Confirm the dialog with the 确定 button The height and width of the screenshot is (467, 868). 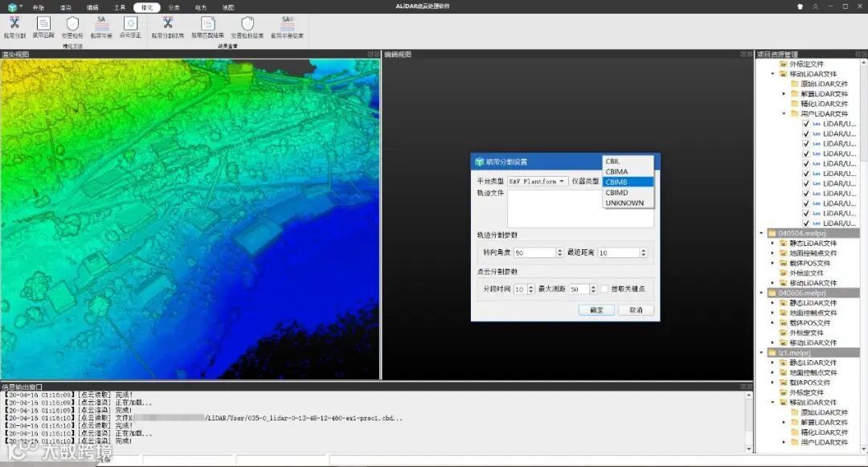point(596,309)
